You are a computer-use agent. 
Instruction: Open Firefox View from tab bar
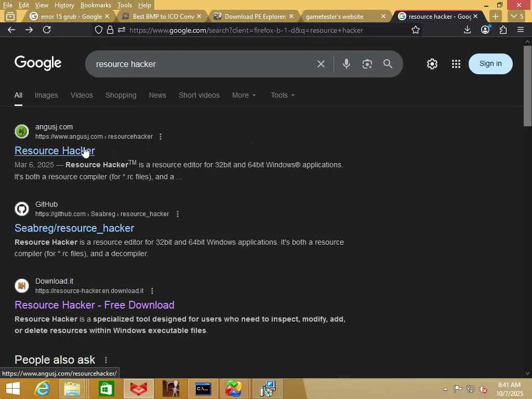click(10, 16)
